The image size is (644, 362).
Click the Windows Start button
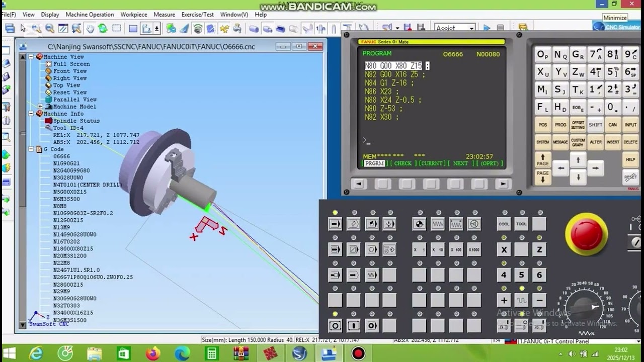click(x=9, y=353)
